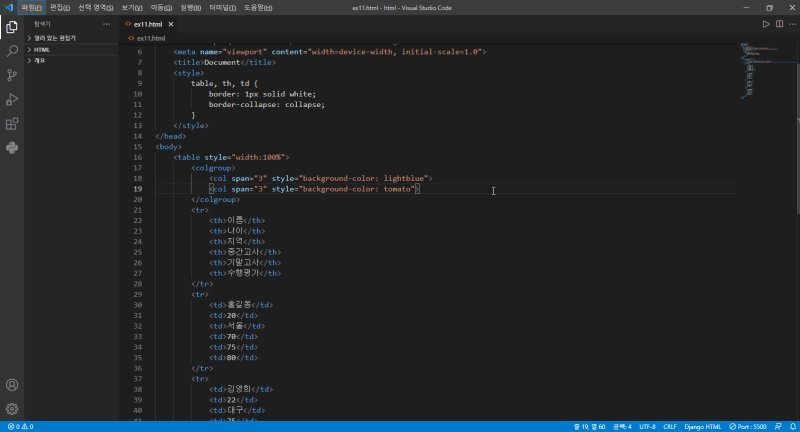Click the <title>Document</title> line
Screen dimensions: 800x432
coord(224,62)
